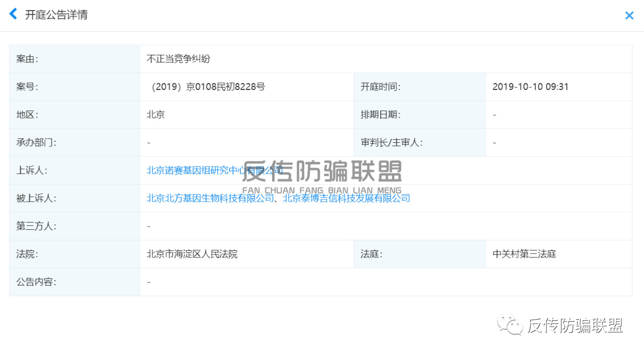
Task: Click case cause 不正当竞争纠纷
Action: coord(178,59)
